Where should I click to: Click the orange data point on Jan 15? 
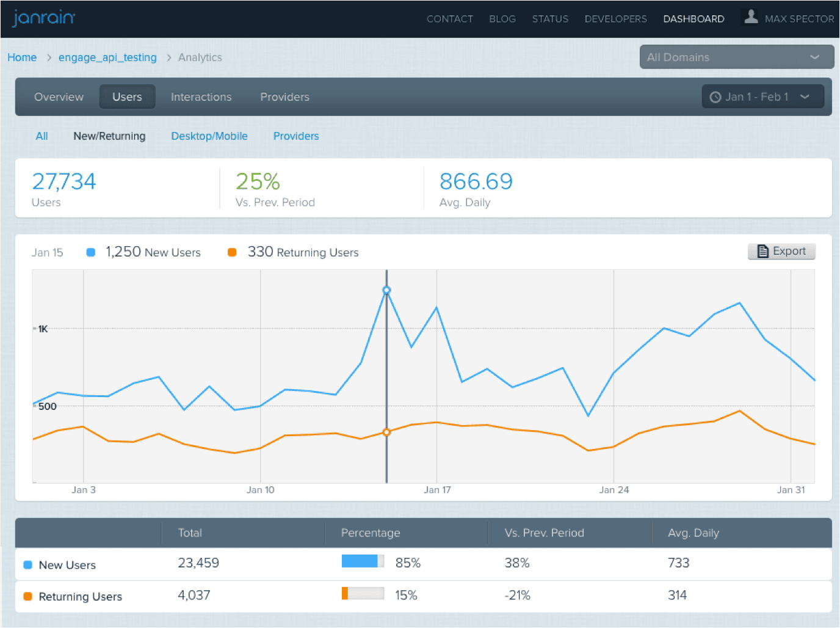[x=386, y=432]
